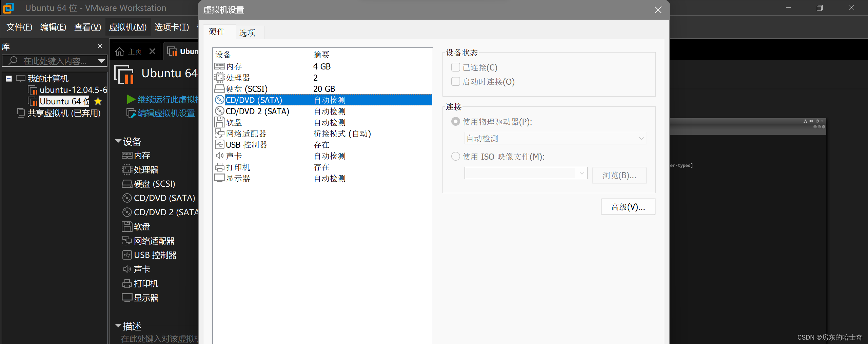Open the 文件(F) menu
The image size is (868, 344).
pos(19,27)
